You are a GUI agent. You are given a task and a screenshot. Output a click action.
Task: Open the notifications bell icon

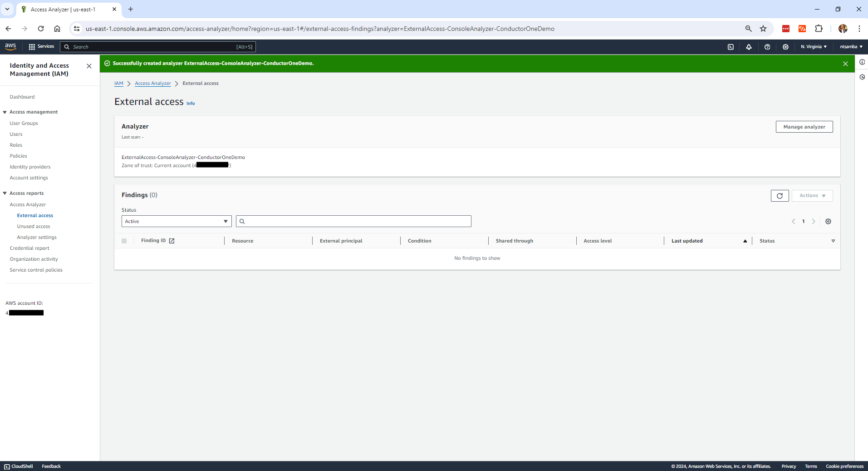(x=749, y=46)
